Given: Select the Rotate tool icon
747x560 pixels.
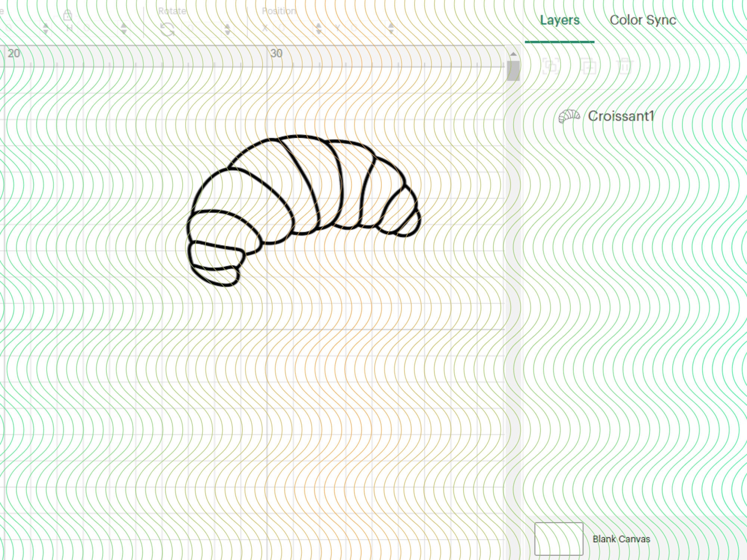Looking at the screenshot, I should (168, 30).
